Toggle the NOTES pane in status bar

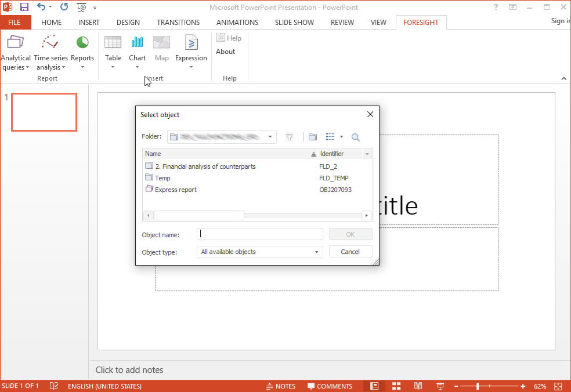click(x=281, y=386)
